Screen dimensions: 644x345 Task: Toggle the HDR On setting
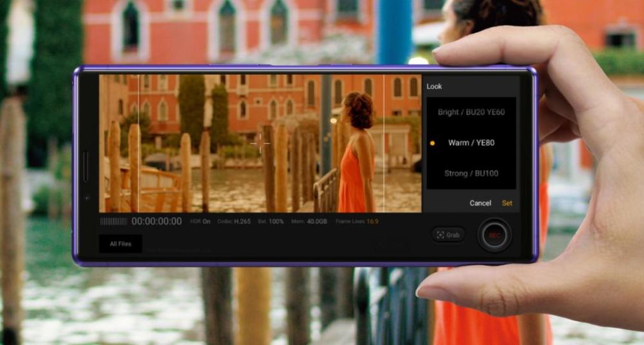point(200,221)
